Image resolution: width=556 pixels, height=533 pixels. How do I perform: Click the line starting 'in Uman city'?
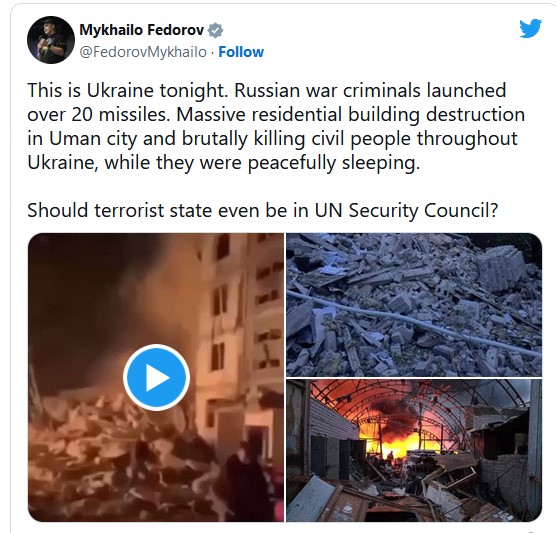pos(272,139)
